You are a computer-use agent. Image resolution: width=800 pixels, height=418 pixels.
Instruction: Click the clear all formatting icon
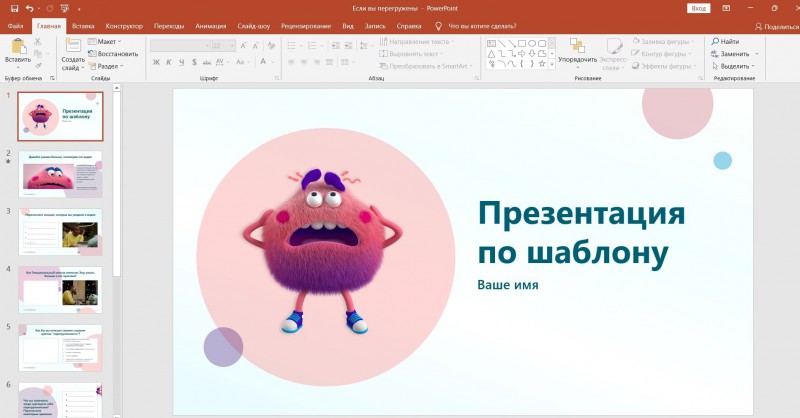coord(271,46)
